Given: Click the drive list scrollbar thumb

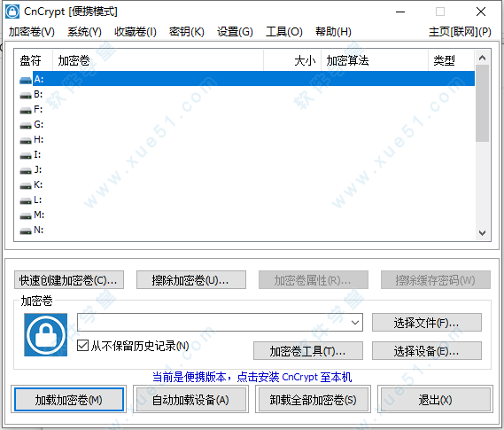Looking at the screenshot, I should click(x=482, y=103).
